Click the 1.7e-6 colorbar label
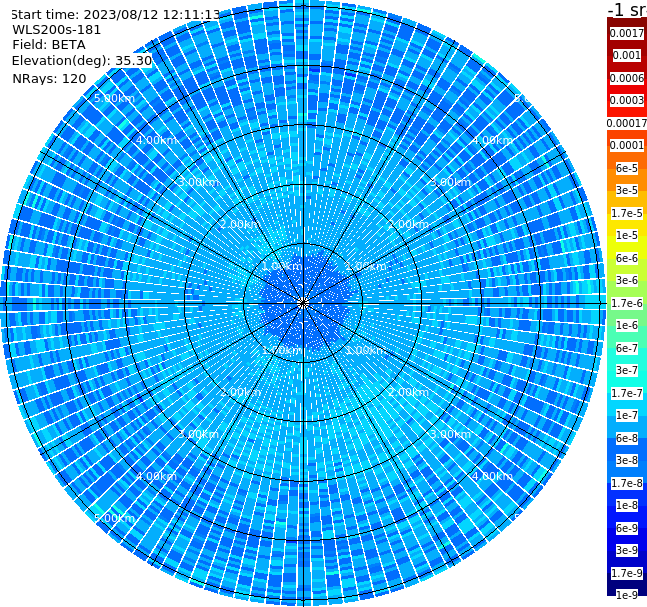The height and width of the screenshot is (607, 647). tap(627, 303)
